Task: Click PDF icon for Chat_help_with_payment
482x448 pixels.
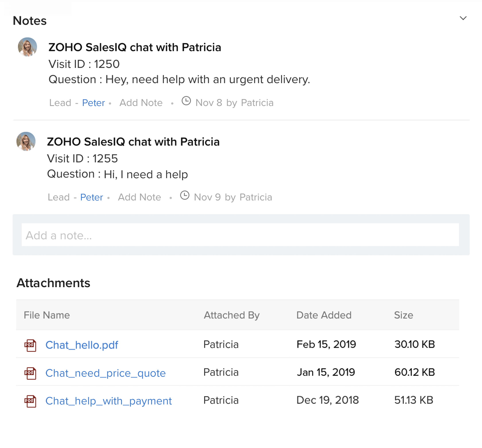Action: point(30,401)
